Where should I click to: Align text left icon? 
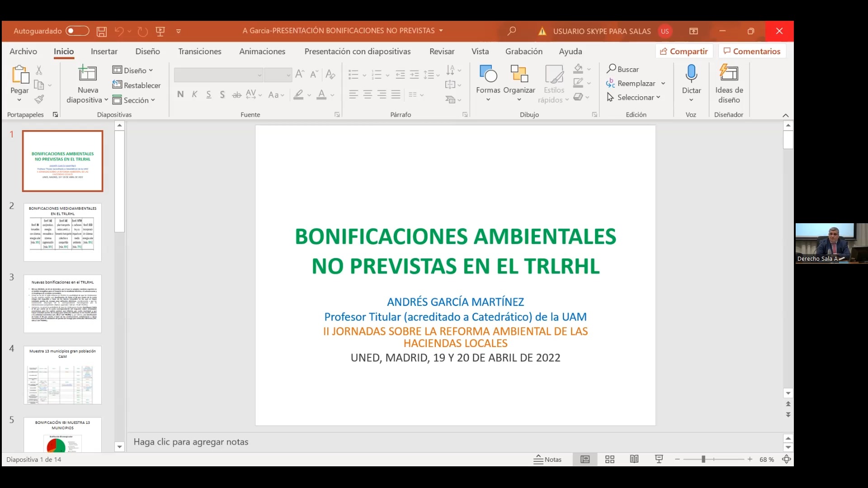354,94
